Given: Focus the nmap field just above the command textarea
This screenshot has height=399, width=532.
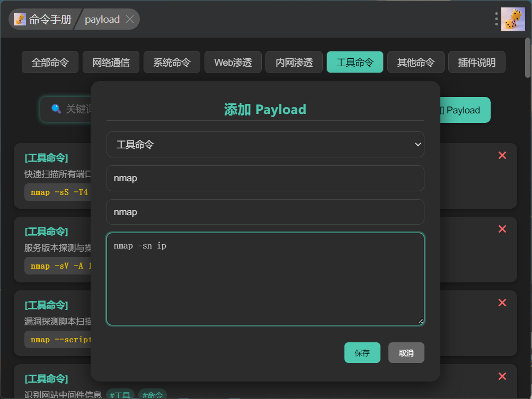Looking at the screenshot, I should pos(265,212).
